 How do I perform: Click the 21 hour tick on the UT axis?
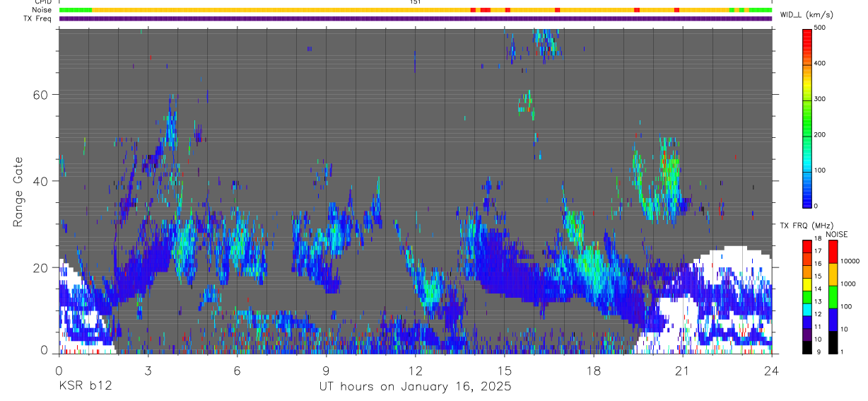point(682,370)
